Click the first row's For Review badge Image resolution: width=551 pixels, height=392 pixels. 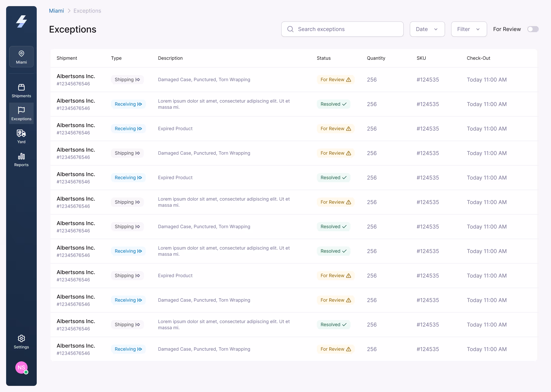[335, 80]
